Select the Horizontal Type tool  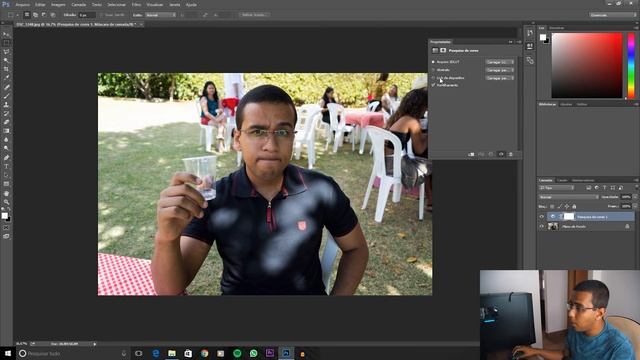[x=6, y=167]
